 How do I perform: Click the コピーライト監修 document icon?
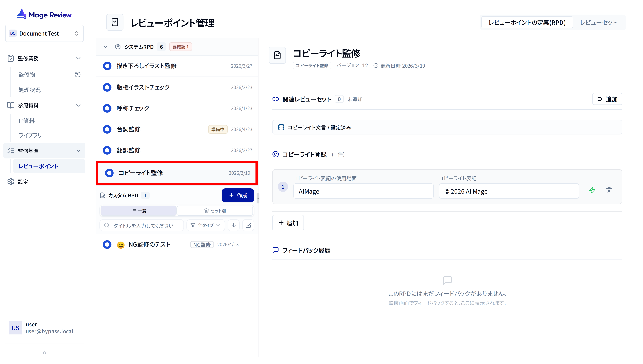[x=277, y=55]
